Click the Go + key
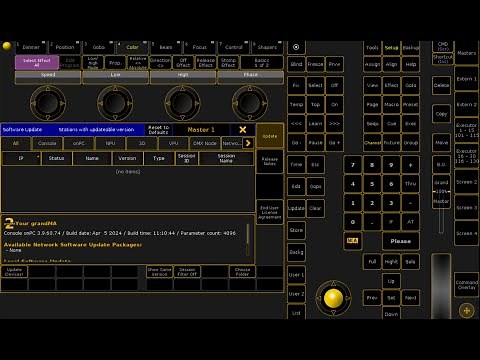This screenshot has height=360, width=480. (x=334, y=143)
